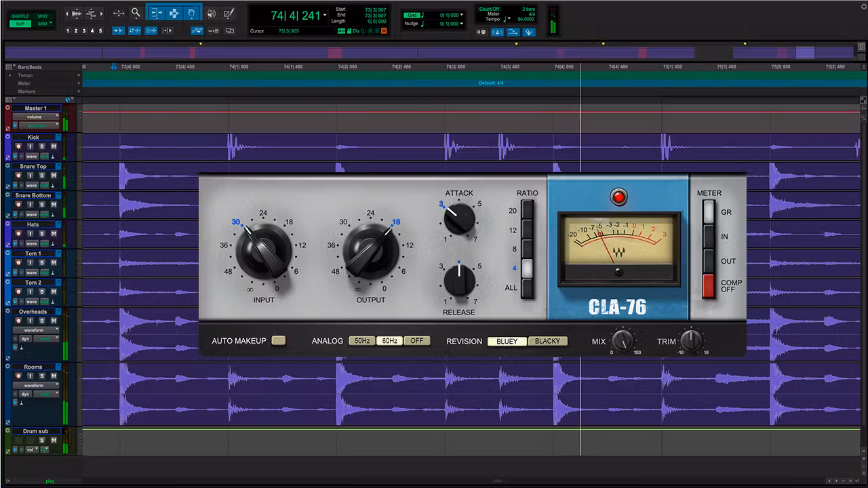
Task: Select the Selector tool
Action: [174, 13]
